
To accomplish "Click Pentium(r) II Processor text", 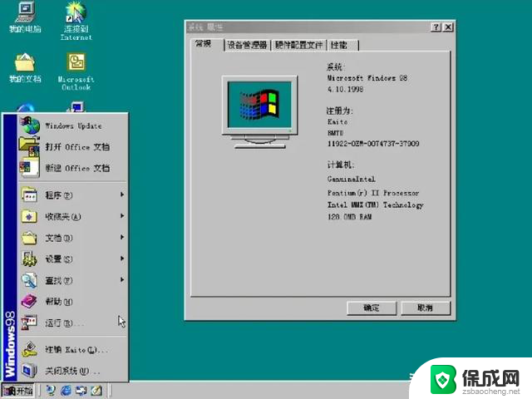I will [x=373, y=193].
